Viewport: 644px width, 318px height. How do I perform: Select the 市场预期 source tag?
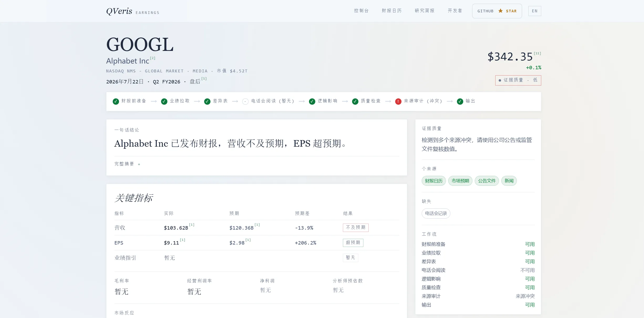coord(460,181)
